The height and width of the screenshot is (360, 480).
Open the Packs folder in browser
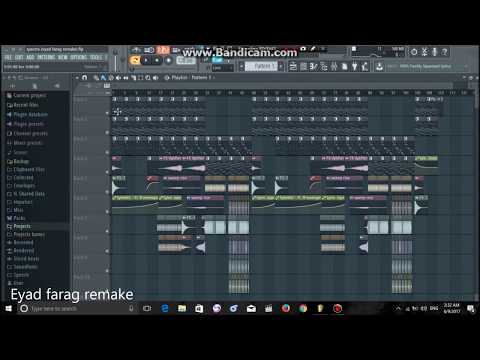[x=16, y=218]
